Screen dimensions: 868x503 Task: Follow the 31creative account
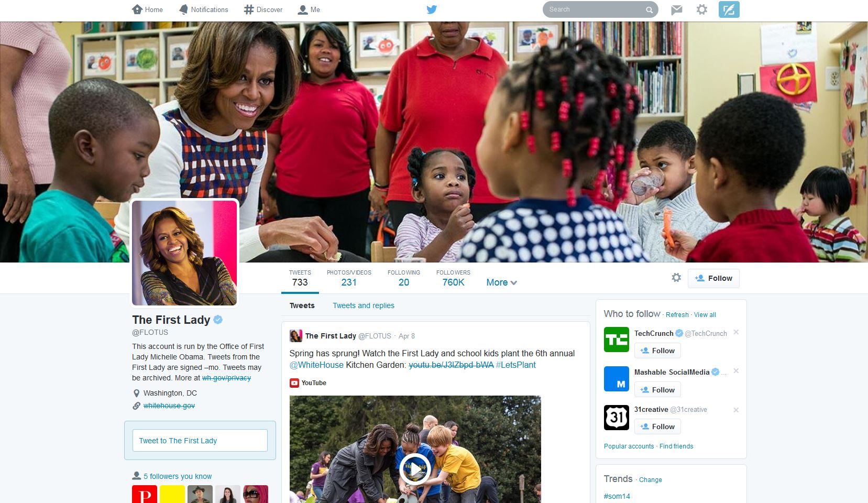click(657, 427)
